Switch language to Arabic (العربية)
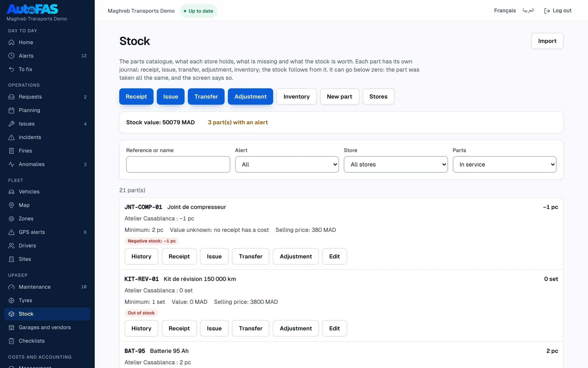 click(x=528, y=10)
